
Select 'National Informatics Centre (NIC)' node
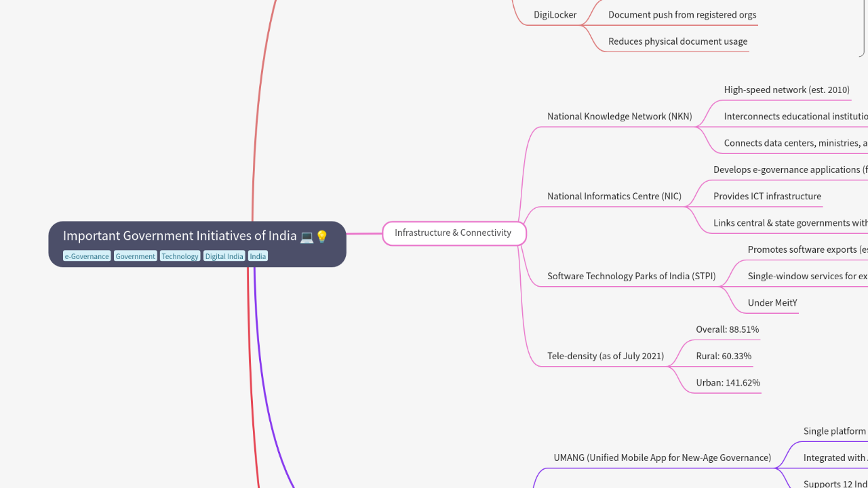point(614,197)
